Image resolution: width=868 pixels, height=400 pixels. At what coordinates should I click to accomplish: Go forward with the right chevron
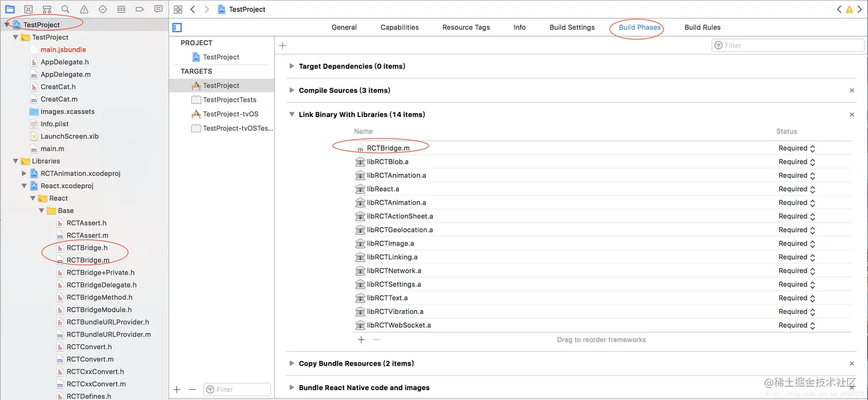point(207,9)
